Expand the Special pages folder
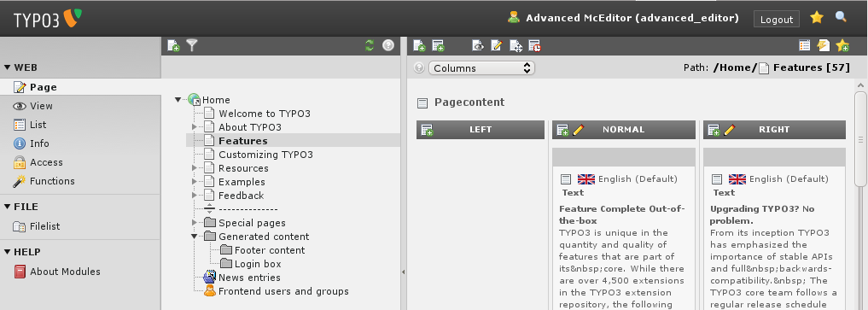Screen dimensions: 868x310 coord(195,223)
